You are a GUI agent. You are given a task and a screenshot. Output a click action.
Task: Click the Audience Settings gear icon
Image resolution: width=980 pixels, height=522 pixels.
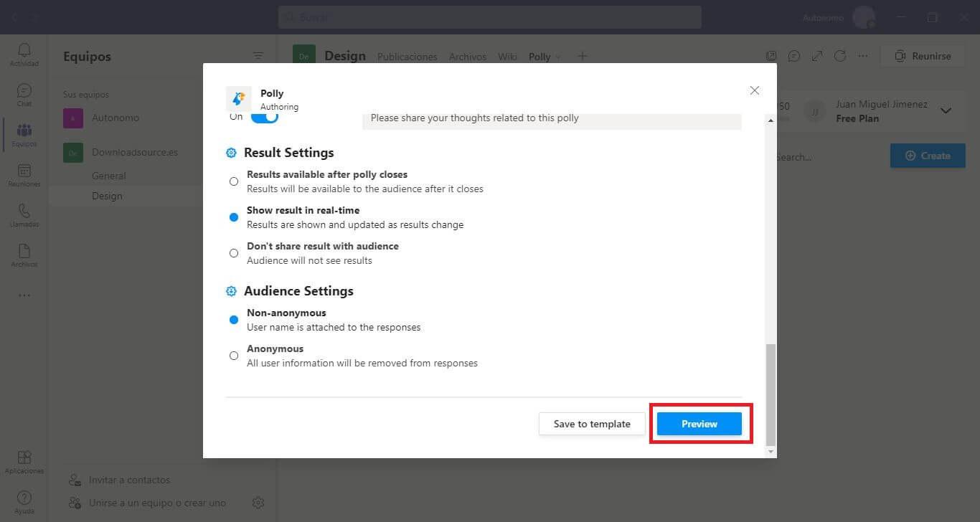[x=231, y=291]
